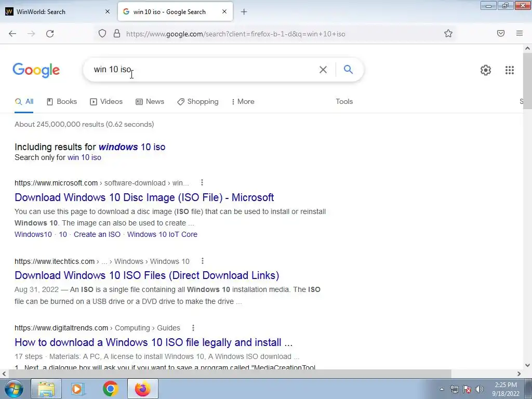Open options menu for digitaltrends.com result
The height and width of the screenshot is (399, 532).
pos(193,328)
